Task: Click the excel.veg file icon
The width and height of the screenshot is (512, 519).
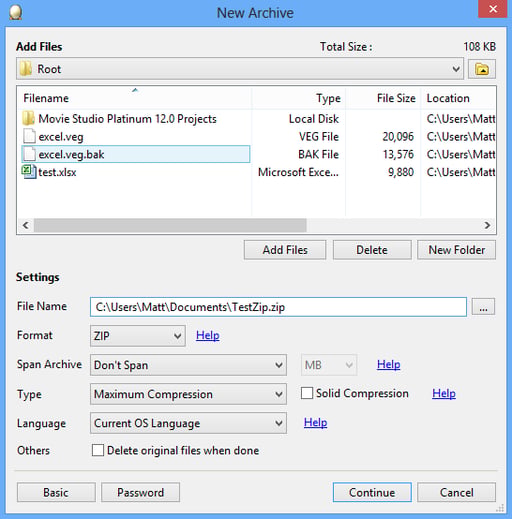Action: [29, 136]
